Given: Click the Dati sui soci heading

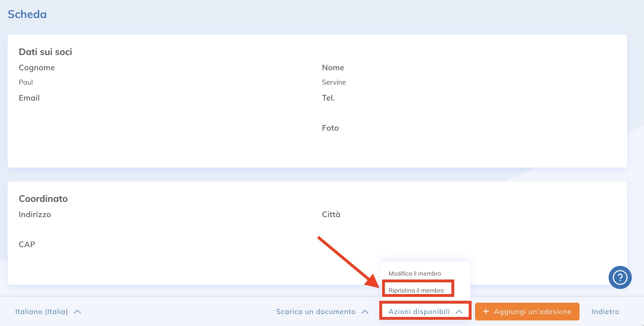Looking at the screenshot, I should coord(45,52).
